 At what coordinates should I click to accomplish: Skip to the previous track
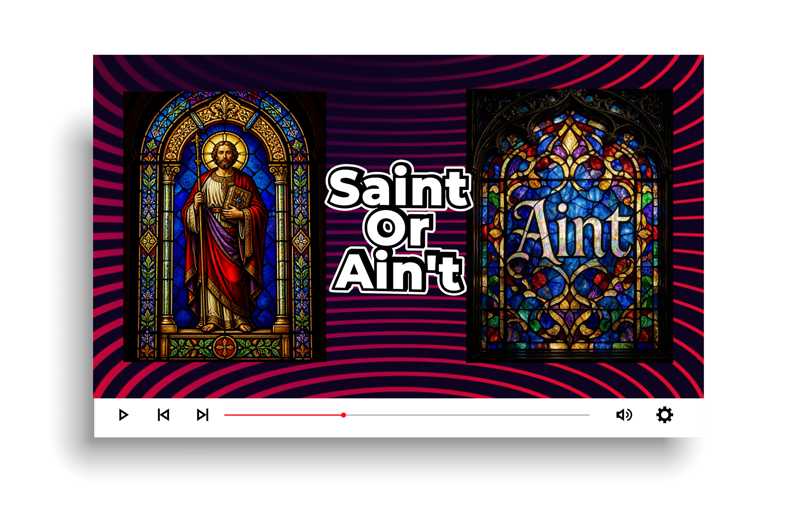164,415
